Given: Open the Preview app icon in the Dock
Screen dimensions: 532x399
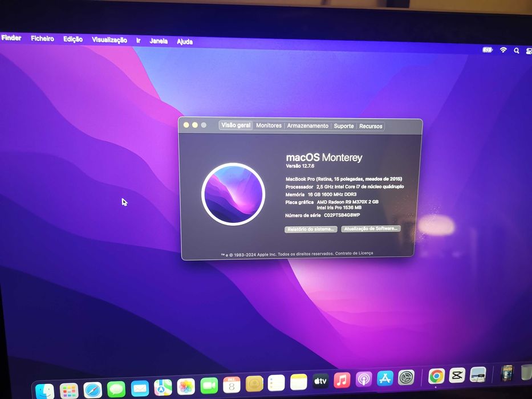Looking at the screenshot, I should (478, 374).
